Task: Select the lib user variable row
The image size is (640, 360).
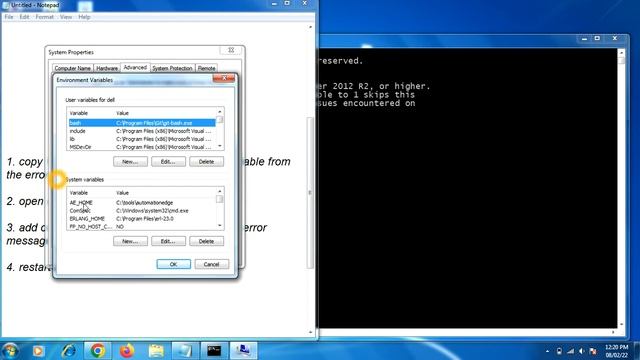Action: pos(142,139)
